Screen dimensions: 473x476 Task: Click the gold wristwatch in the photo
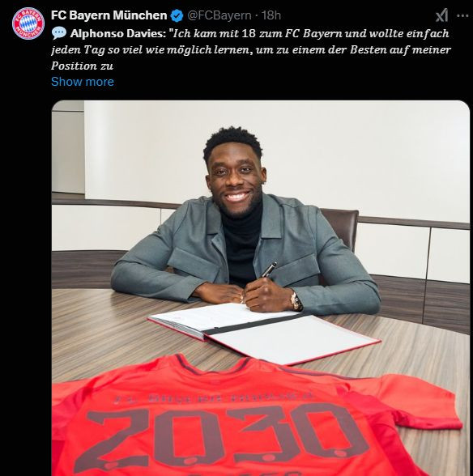click(296, 301)
